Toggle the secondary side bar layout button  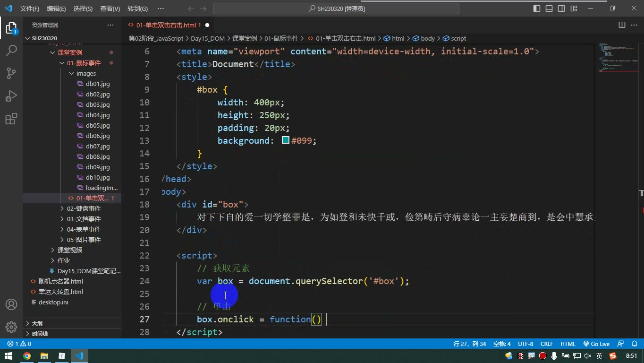(x=561, y=9)
